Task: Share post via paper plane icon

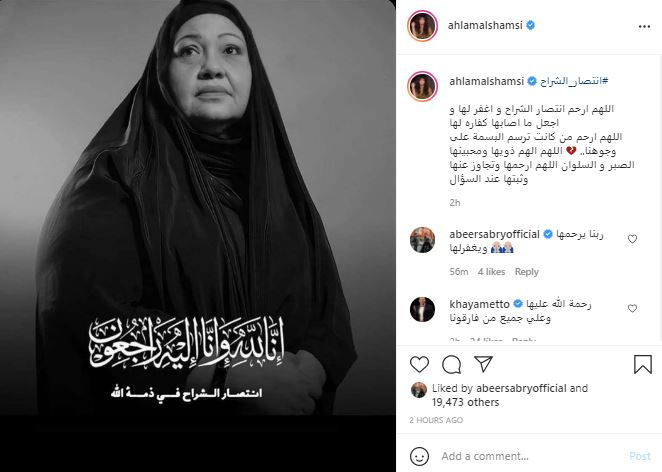Action: [483, 364]
